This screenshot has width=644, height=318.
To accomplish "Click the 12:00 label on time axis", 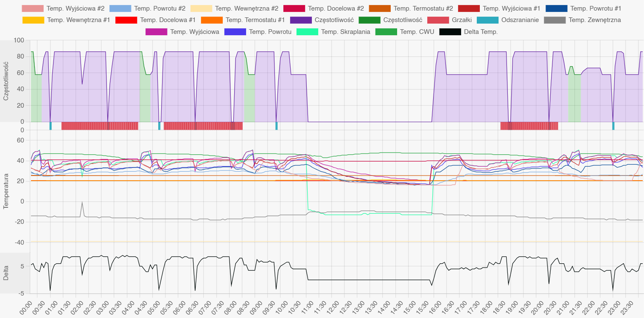I will pyautogui.click(x=329, y=306).
